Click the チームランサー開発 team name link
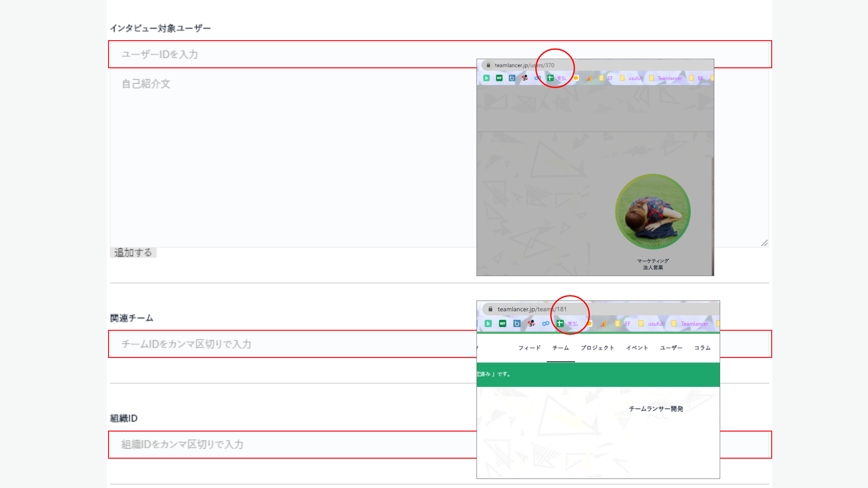This screenshot has height=488, width=868. click(x=656, y=409)
